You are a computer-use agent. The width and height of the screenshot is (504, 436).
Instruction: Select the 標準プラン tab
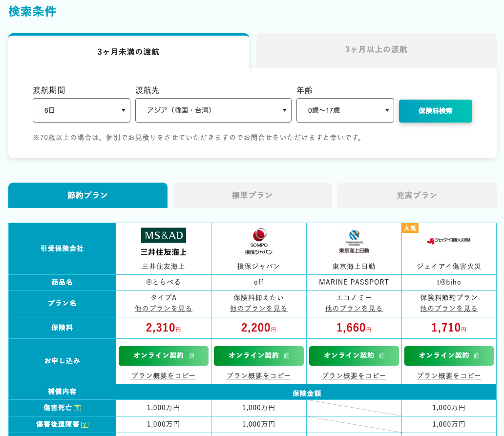coord(252,195)
